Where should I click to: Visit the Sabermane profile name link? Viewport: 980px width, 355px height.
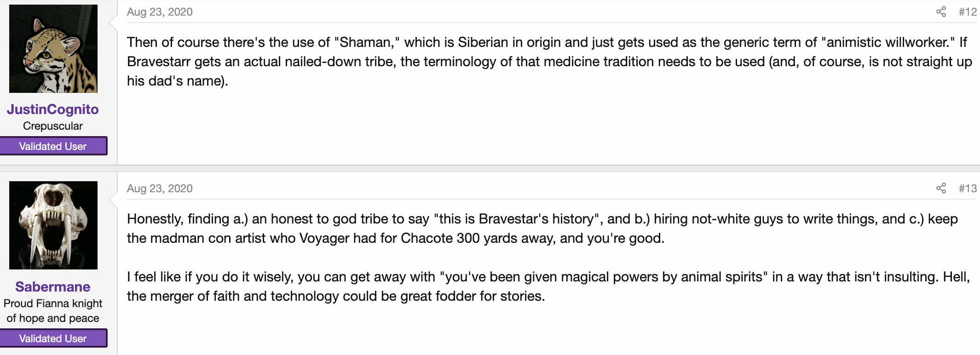point(53,286)
